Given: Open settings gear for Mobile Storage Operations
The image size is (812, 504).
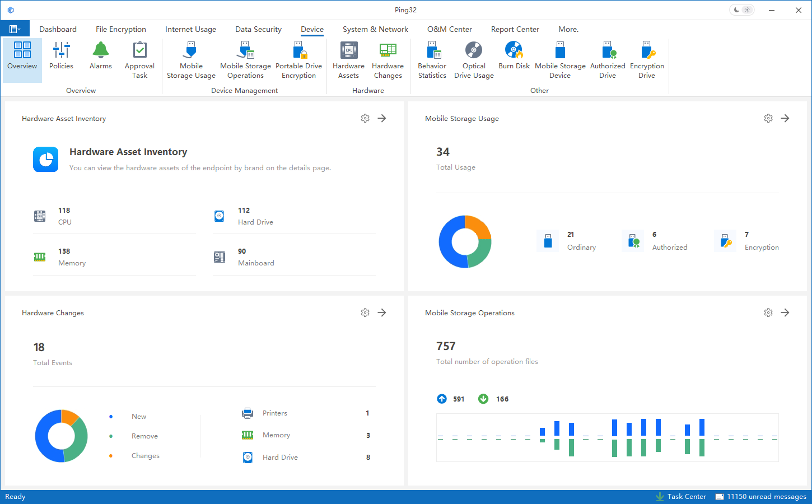Looking at the screenshot, I should tap(768, 312).
